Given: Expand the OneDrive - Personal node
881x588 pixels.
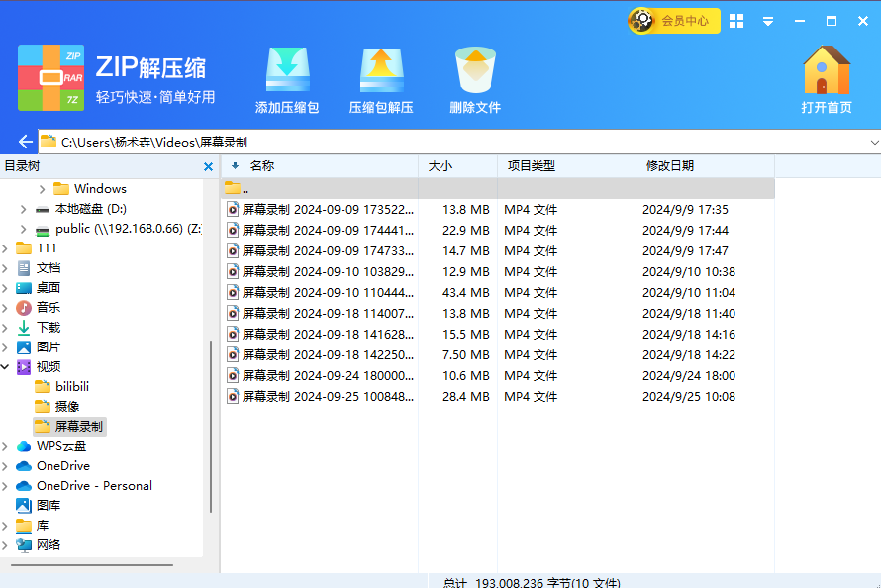Looking at the screenshot, I should pos(6,486).
